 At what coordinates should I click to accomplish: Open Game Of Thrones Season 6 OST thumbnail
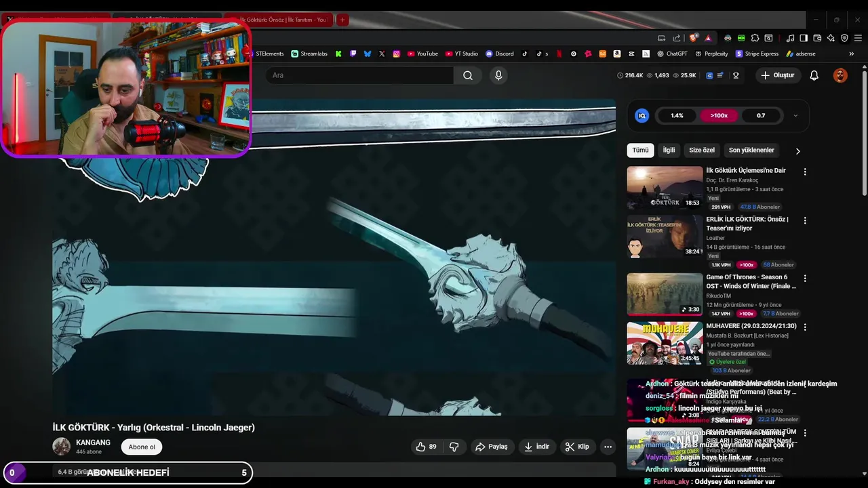(665, 294)
